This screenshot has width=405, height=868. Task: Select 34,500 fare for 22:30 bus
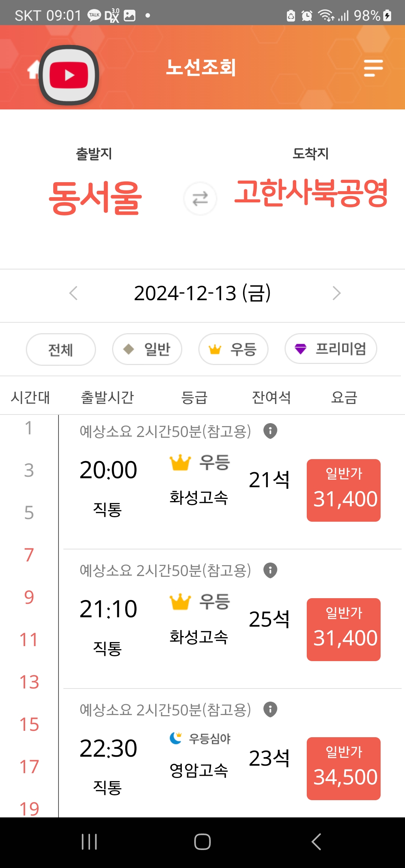(x=343, y=769)
